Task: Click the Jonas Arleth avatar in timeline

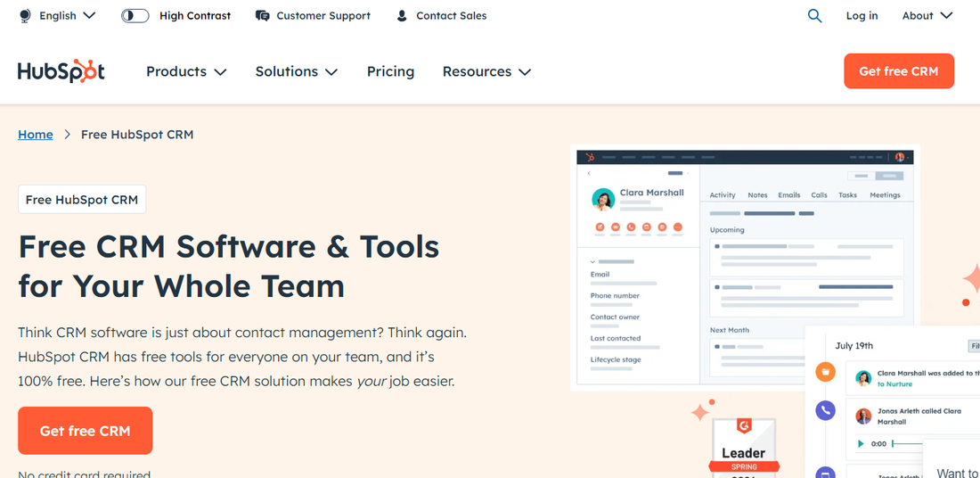Action: pos(864,416)
